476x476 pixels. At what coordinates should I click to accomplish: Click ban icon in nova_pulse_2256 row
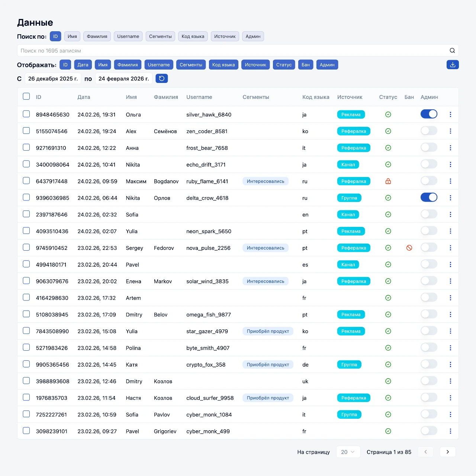pyautogui.click(x=409, y=248)
